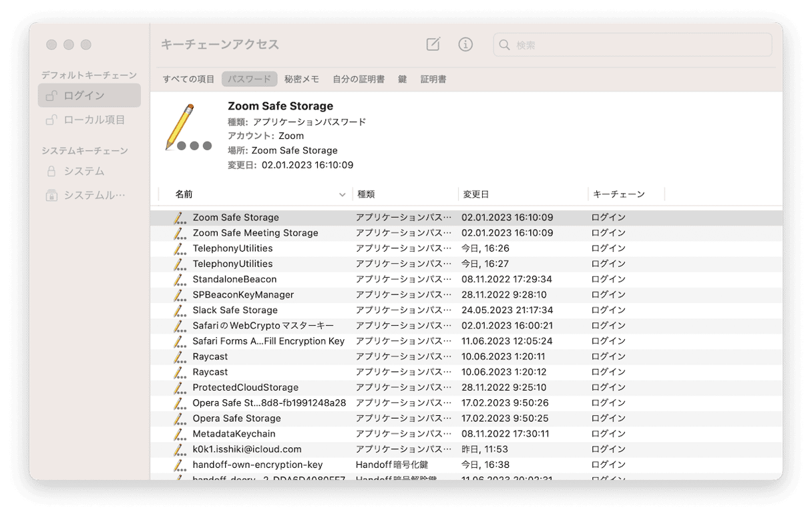
Task: Click the pencil icon beside Opera Safe Storage
Action: pos(179,418)
